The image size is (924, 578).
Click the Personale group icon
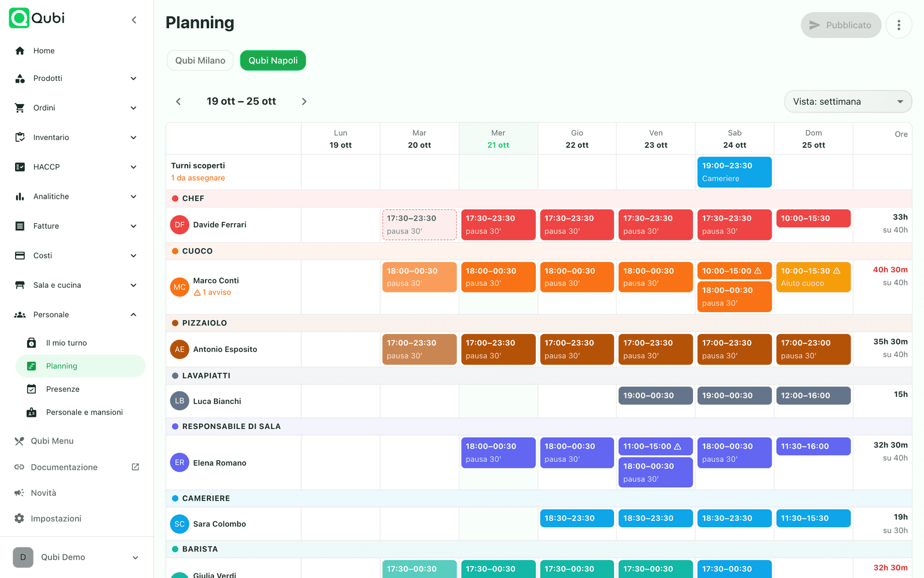click(20, 315)
